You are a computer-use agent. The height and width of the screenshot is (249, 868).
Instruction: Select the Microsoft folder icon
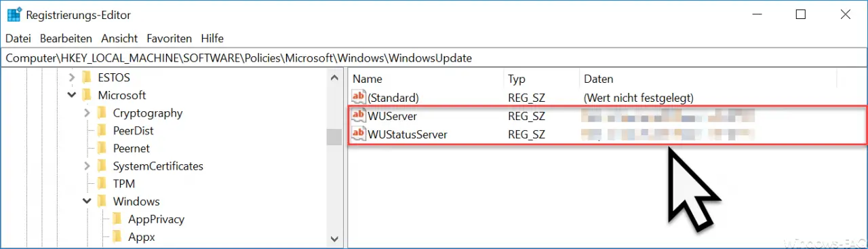pyautogui.click(x=86, y=95)
